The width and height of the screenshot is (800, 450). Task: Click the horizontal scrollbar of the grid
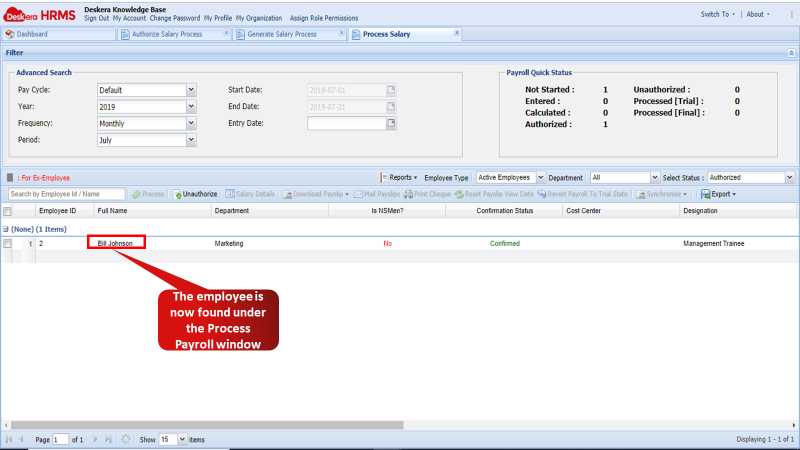click(207, 425)
